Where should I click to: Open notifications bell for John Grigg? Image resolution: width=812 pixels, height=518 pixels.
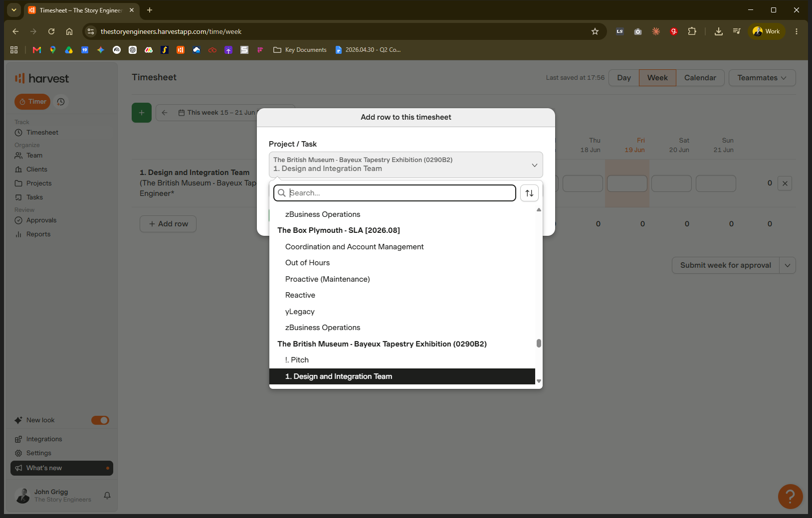coord(107,496)
